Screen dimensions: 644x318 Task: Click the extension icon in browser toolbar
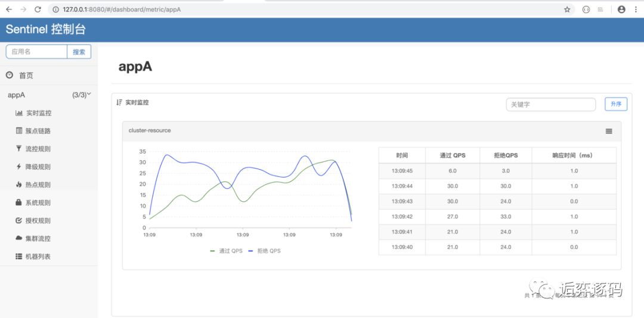586,10
